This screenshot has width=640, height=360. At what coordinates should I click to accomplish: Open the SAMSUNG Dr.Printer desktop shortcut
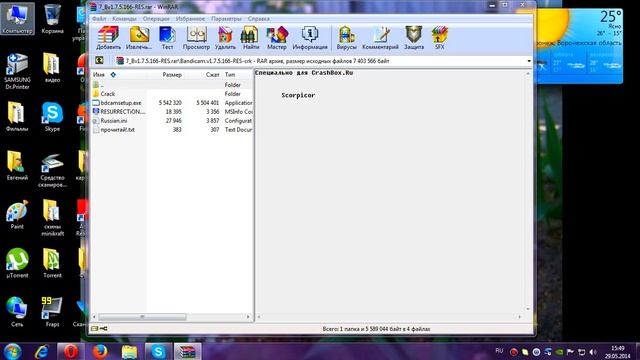tap(17, 71)
